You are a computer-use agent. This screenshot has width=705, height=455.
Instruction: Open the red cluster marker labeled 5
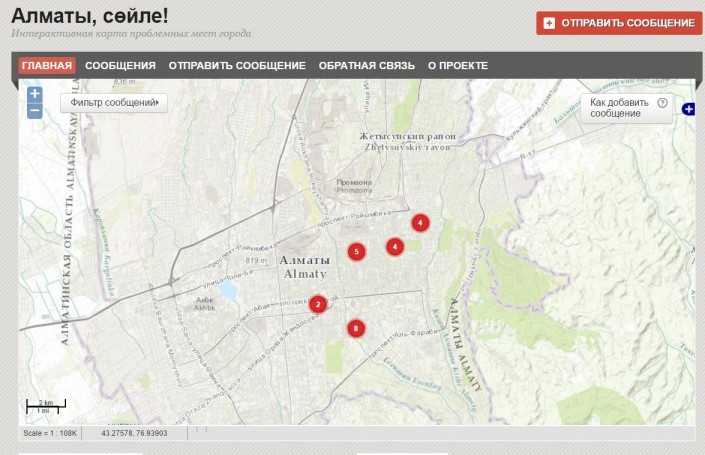coord(357,252)
